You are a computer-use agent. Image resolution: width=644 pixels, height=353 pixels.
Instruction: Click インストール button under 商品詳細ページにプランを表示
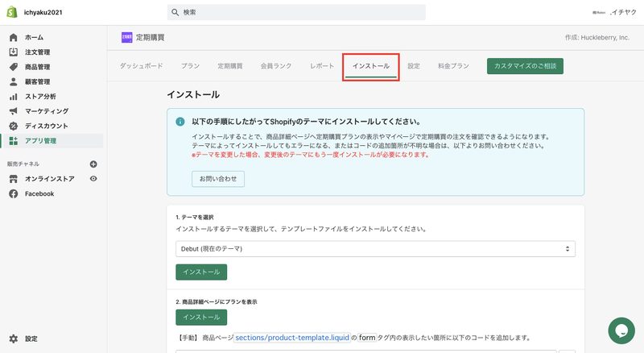[x=201, y=318]
